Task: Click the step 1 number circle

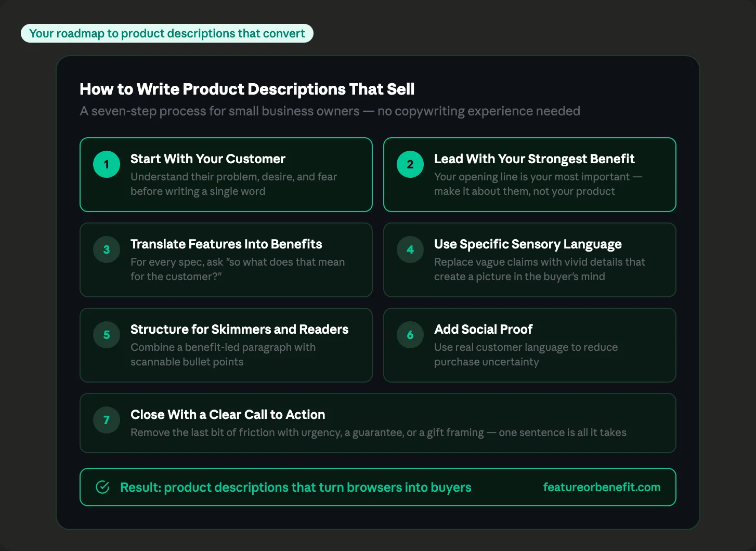Action: pyautogui.click(x=107, y=164)
